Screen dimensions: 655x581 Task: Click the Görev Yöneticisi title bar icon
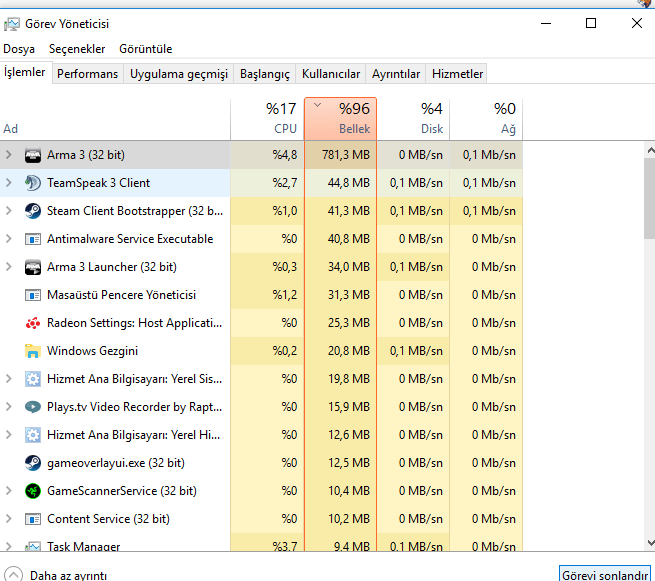point(11,24)
